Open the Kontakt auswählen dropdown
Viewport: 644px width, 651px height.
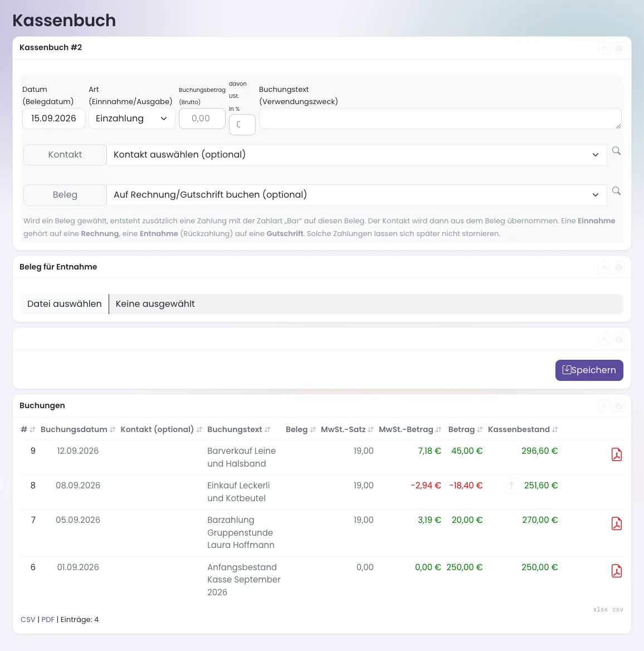tap(356, 155)
